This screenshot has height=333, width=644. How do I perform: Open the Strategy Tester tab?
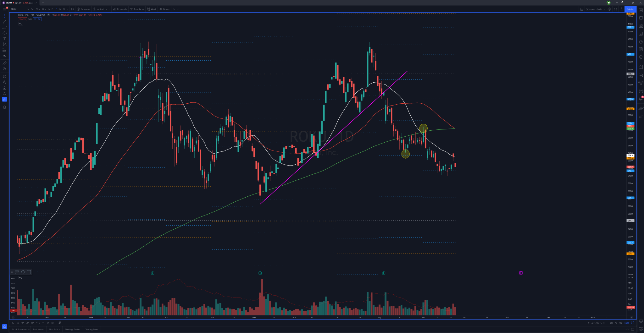click(73, 329)
